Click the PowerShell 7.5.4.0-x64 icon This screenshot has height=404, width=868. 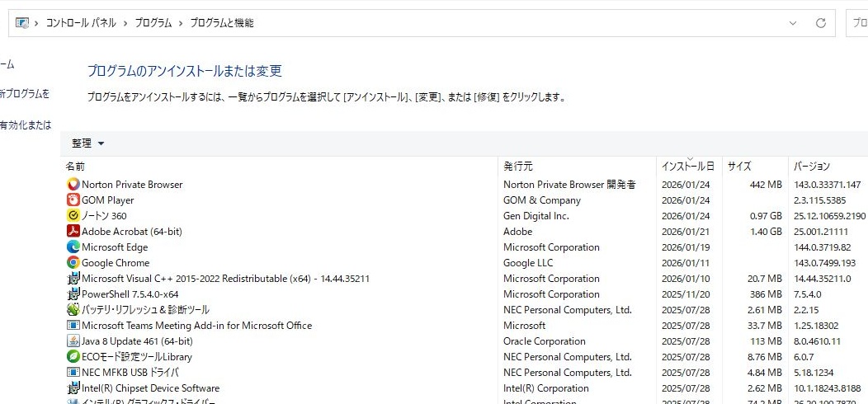[73, 294]
